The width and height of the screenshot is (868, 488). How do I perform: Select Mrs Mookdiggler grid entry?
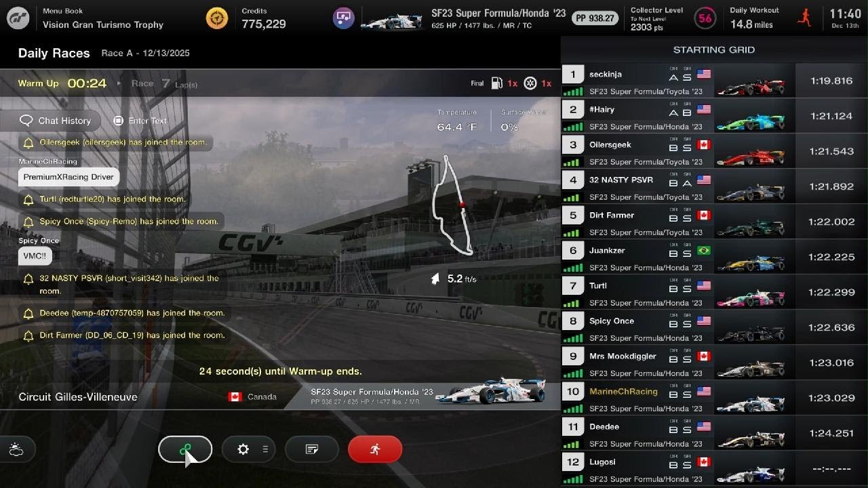click(714, 363)
